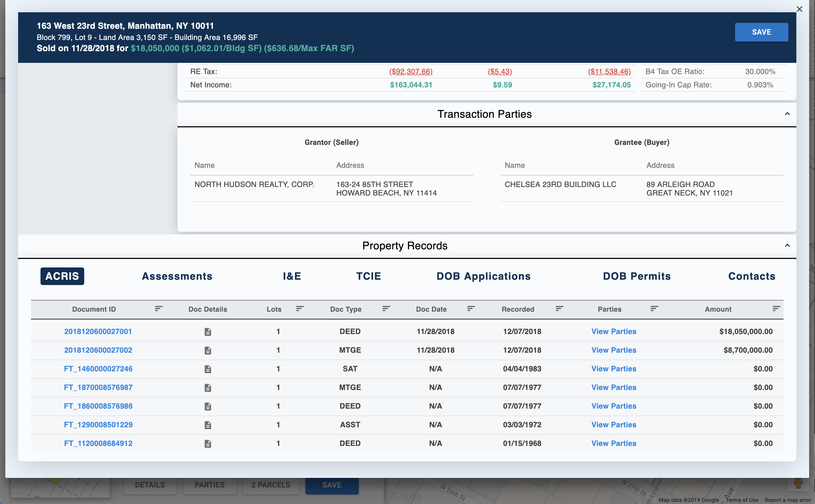Screen dimensions: 815x504
Task: Select amount $18,050,000.00 in table
Action: click(x=746, y=331)
